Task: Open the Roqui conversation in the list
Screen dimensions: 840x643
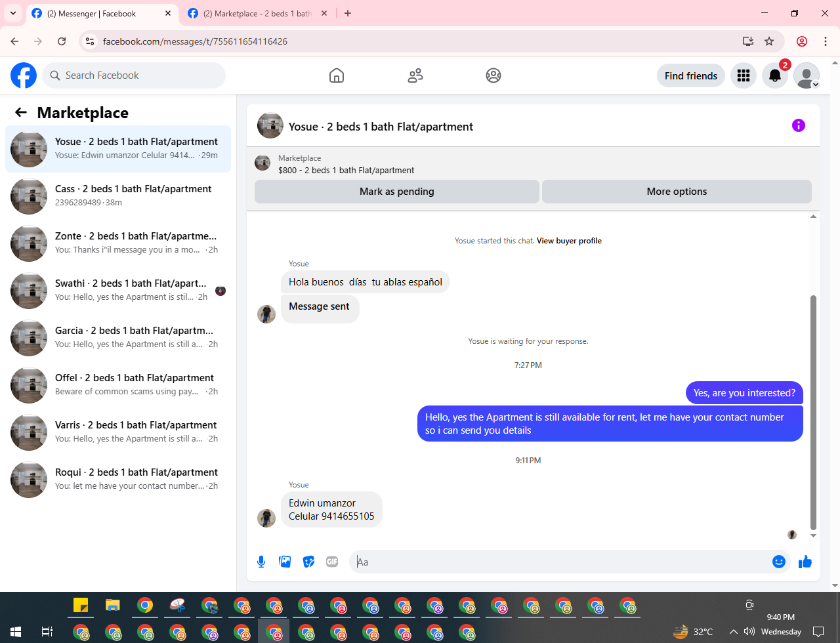Action: coord(118,480)
